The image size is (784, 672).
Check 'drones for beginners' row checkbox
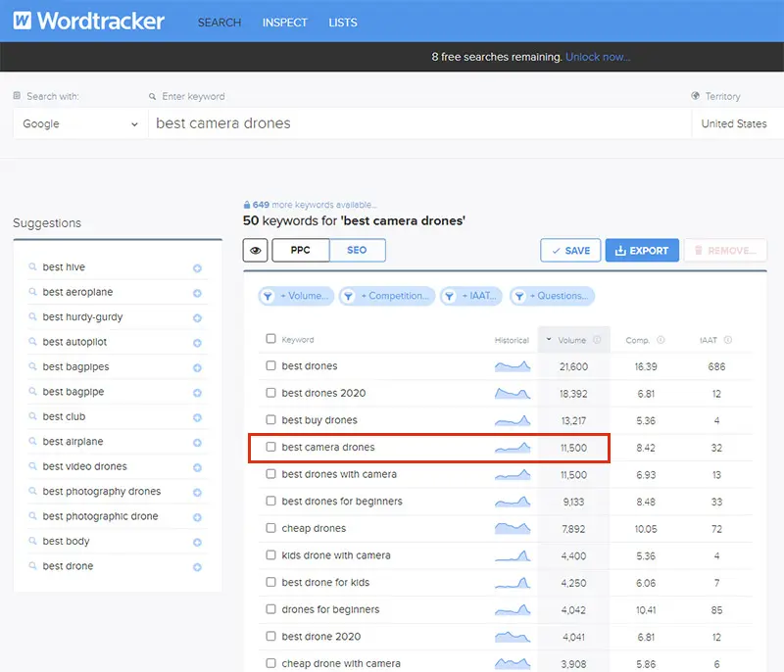(271, 608)
